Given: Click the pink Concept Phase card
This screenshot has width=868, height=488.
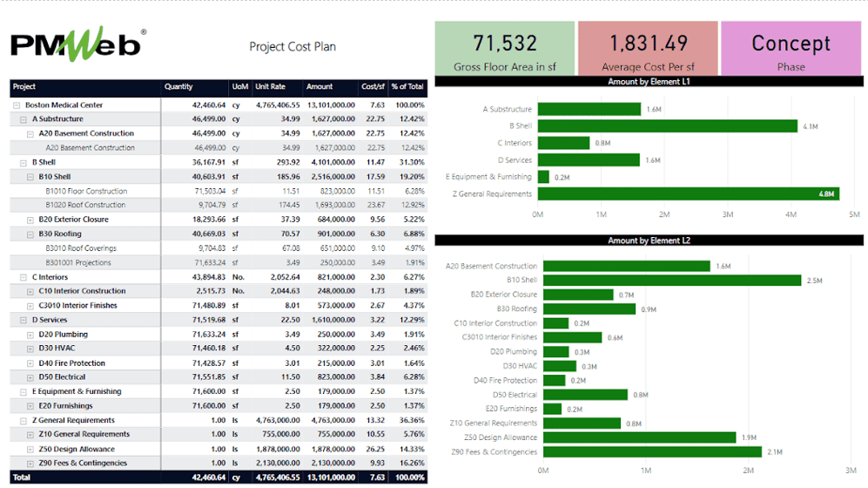Looking at the screenshot, I should coord(791,51).
